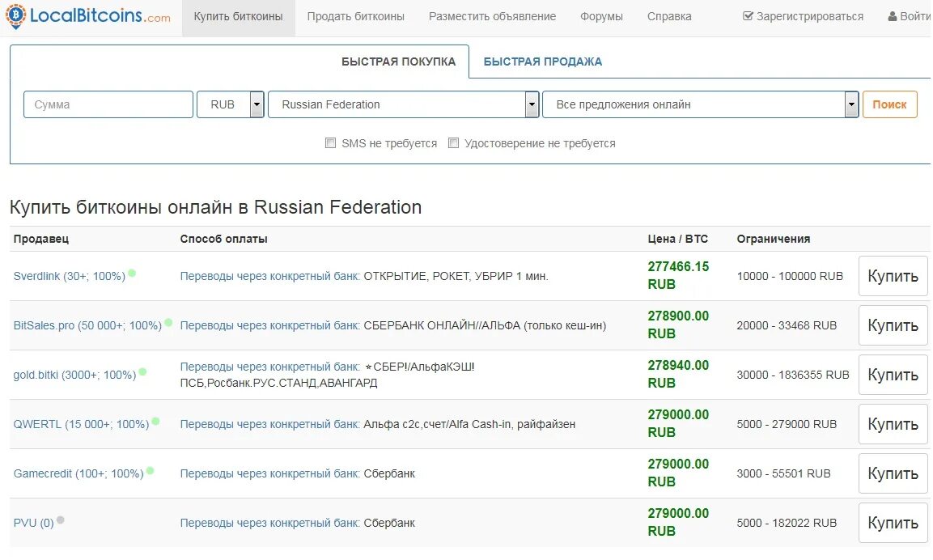Viewport: 933px width, 560px height.
Task: Select the 'БЫСТРАЯ ПОКУПКА' tab
Action: pos(399,62)
